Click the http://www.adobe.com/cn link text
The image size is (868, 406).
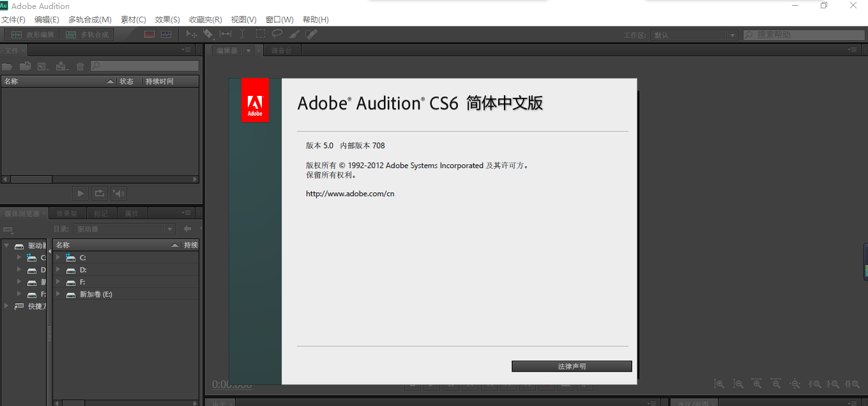click(x=350, y=194)
